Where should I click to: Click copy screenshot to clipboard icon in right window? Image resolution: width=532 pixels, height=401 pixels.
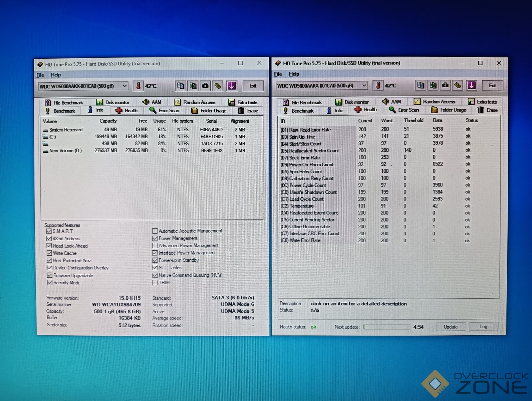pos(433,85)
